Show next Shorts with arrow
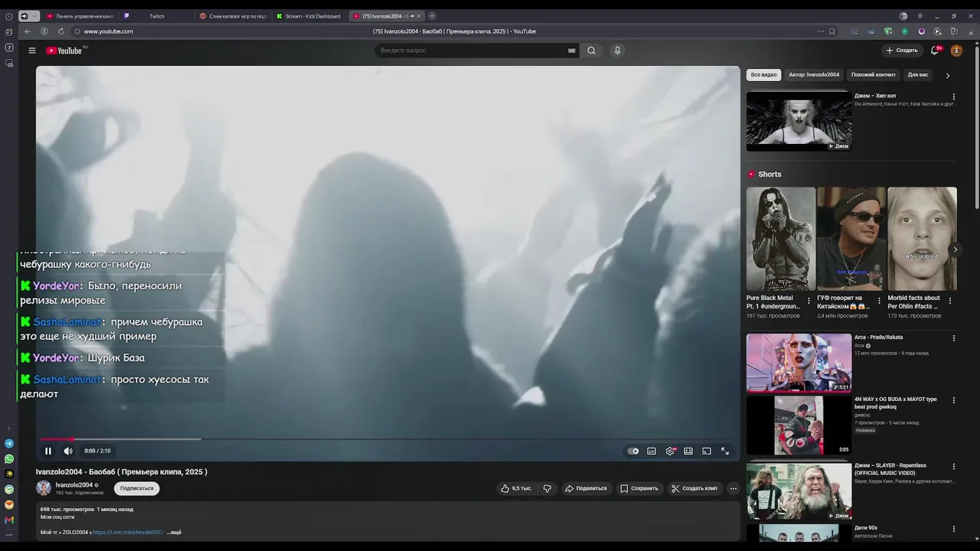Image resolution: width=980 pixels, height=551 pixels. (x=955, y=249)
